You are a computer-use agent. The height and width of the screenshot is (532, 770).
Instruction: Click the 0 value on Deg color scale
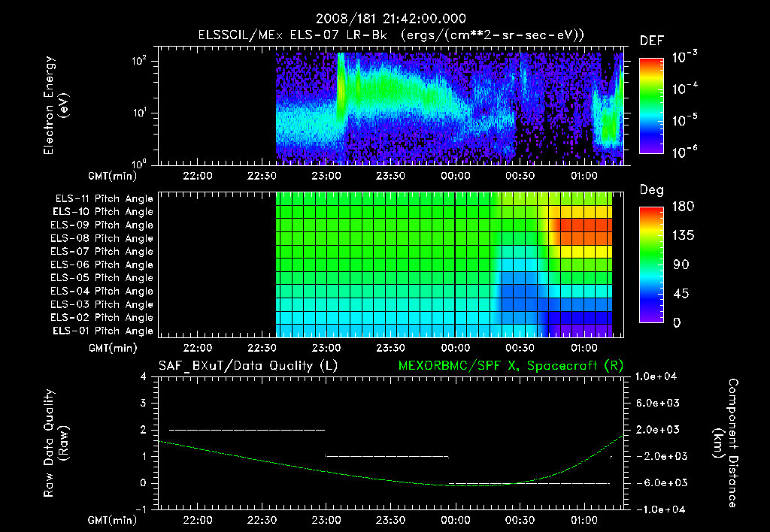677,323
